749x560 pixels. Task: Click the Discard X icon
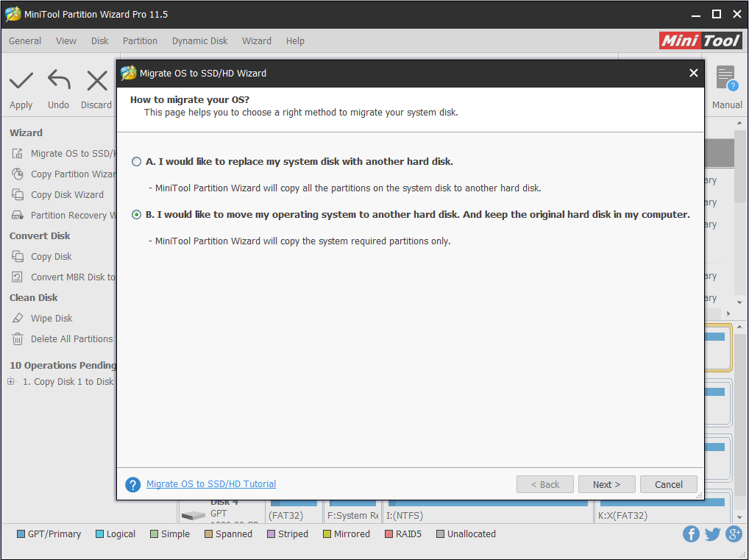(x=97, y=81)
